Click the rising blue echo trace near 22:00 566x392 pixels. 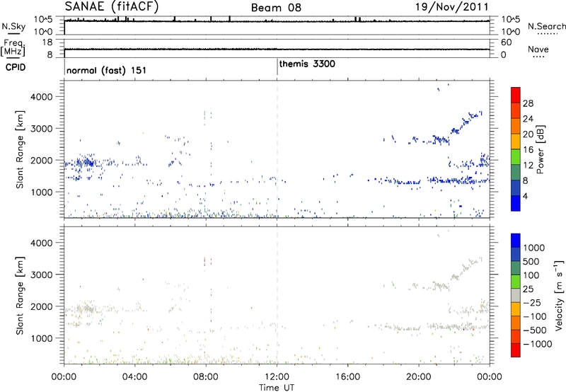pyautogui.click(x=466, y=122)
